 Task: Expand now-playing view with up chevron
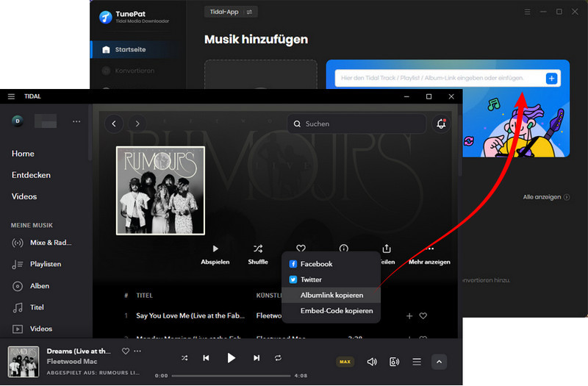[x=439, y=362]
